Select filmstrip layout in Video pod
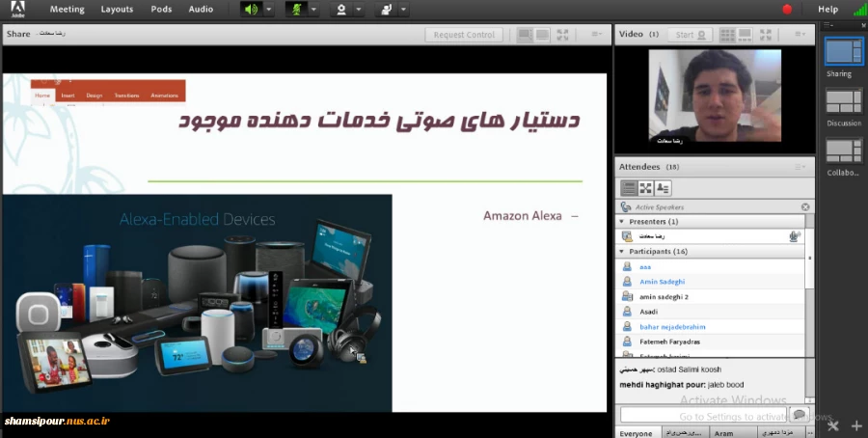Screen dimensions: 868x438 (x=745, y=35)
